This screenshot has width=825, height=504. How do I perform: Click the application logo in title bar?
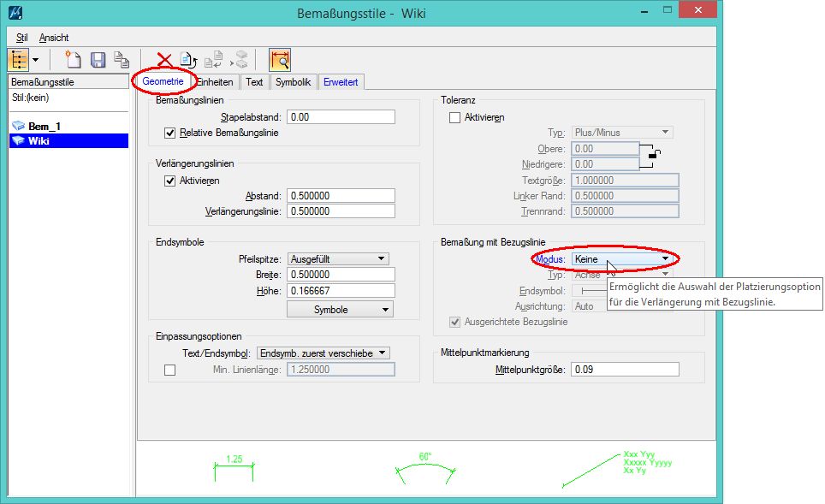pos(15,12)
